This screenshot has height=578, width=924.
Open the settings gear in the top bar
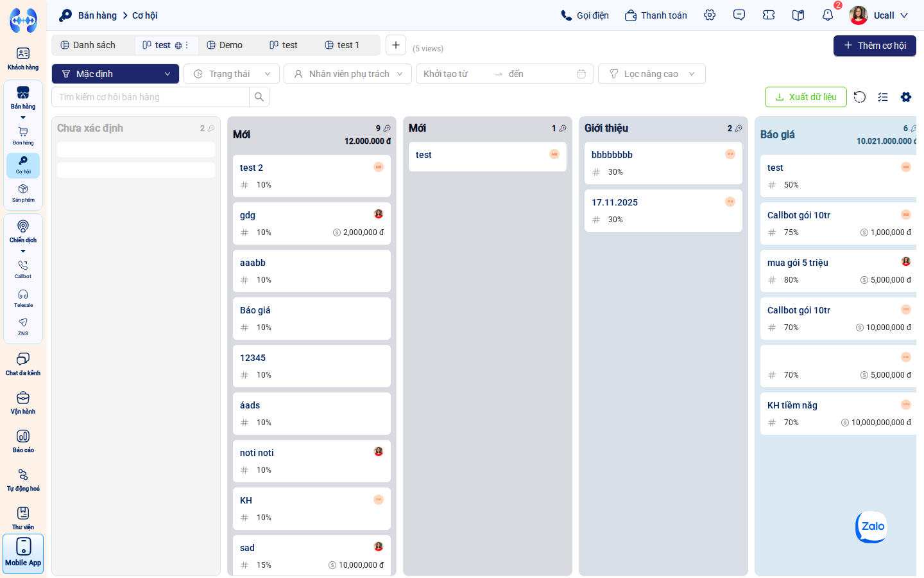click(710, 15)
